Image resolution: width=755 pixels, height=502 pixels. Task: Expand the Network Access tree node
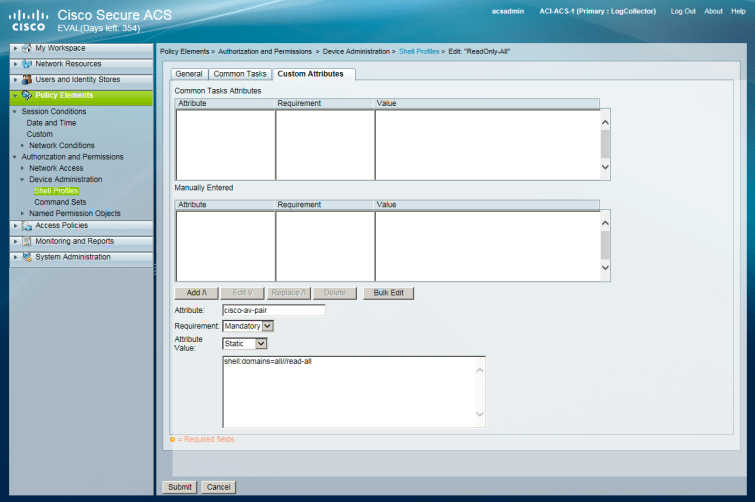(22, 168)
